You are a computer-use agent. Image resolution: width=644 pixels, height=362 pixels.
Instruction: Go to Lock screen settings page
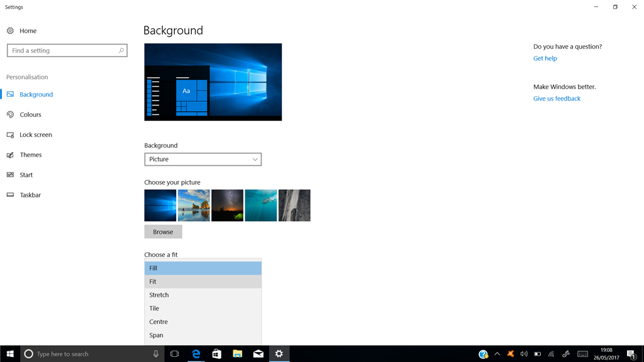coord(36,134)
